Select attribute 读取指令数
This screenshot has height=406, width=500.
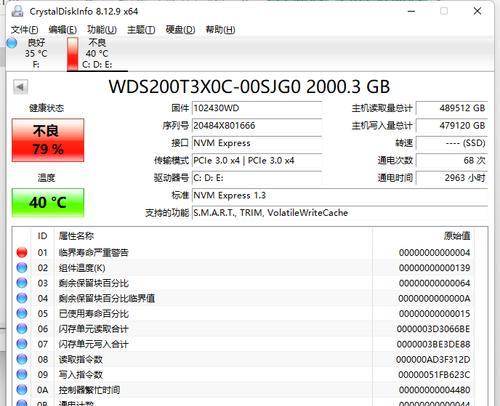click(81, 360)
